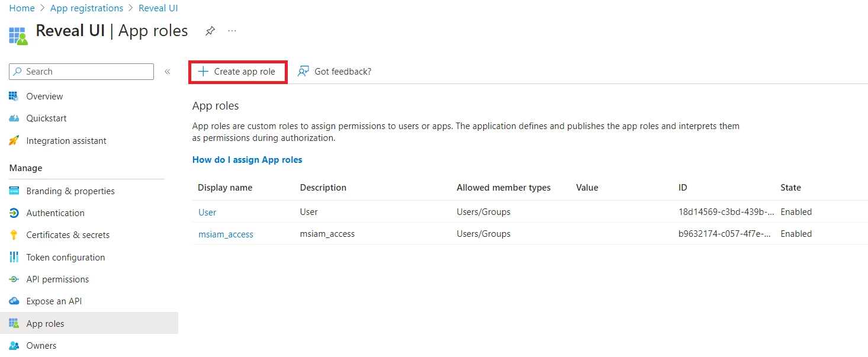The height and width of the screenshot is (357, 868).
Task: Go to Home breadcrumb link
Action: click(x=22, y=8)
